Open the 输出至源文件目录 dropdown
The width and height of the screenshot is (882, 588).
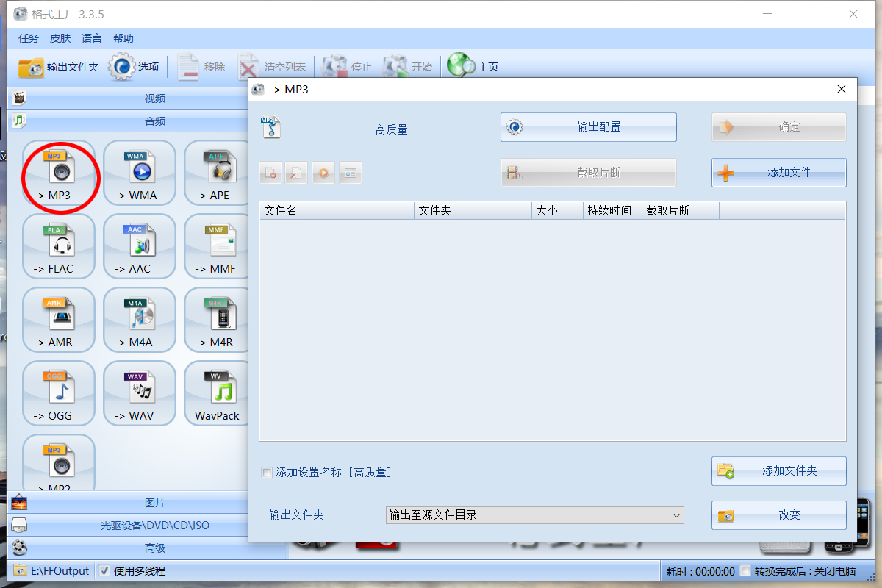(676, 515)
